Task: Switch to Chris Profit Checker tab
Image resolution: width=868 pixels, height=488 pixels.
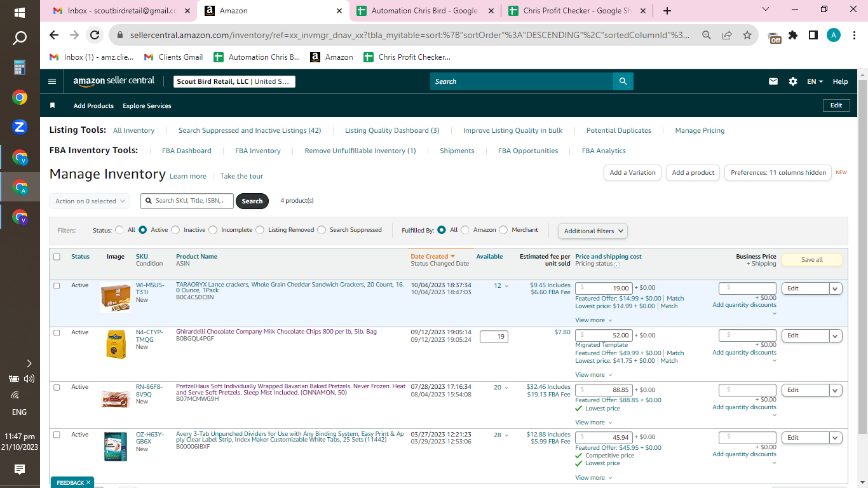Action: coord(576,11)
